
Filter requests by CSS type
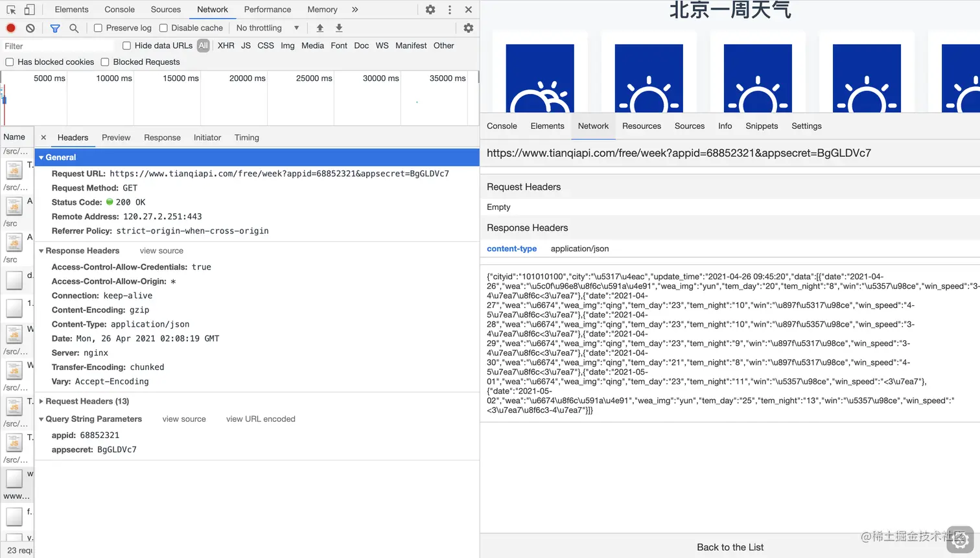266,45
